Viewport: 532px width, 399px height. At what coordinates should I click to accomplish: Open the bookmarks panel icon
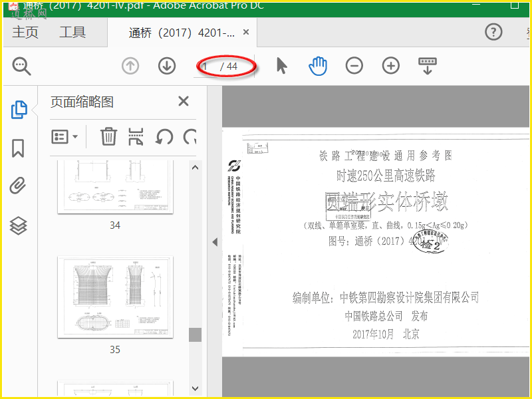click(x=18, y=148)
